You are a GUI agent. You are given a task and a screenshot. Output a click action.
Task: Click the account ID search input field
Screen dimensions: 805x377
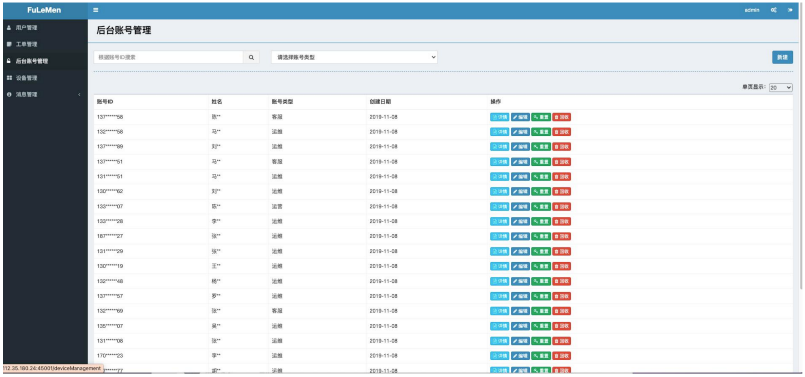click(168, 58)
